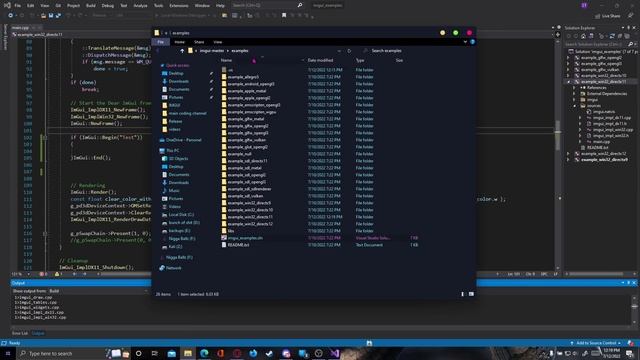The width and height of the screenshot is (640, 360).
Task: Expand example_glfw_vulkan project node
Action: tap(568, 70)
